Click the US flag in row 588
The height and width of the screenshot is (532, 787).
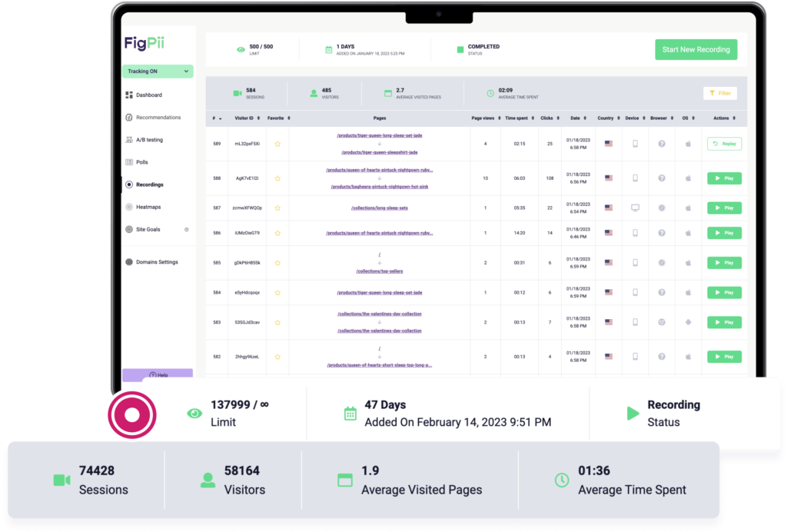(x=609, y=178)
